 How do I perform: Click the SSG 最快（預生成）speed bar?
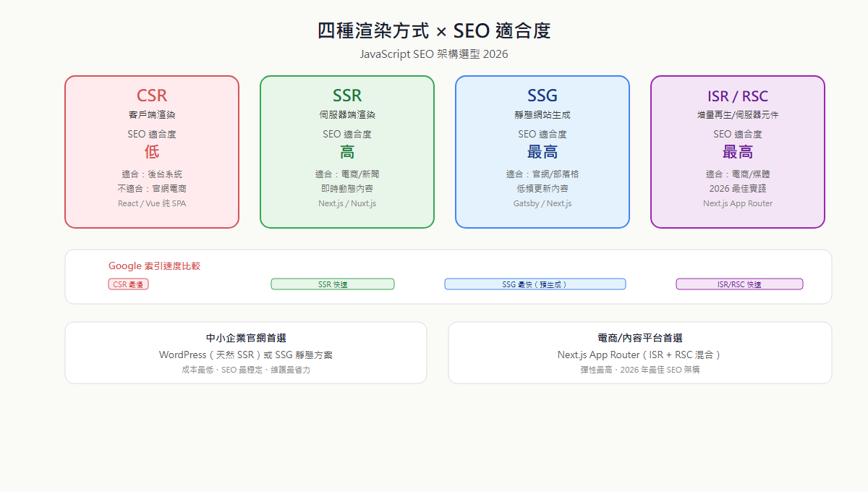535,284
